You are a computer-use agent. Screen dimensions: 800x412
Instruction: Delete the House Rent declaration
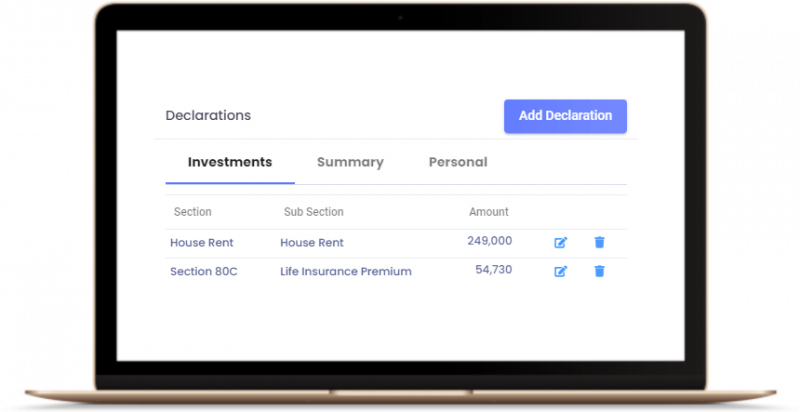(x=599, y=242)
